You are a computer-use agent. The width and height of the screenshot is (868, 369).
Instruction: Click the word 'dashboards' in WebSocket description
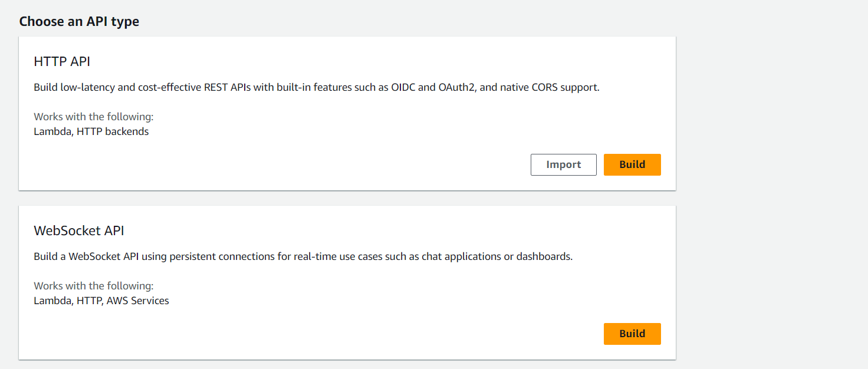544,257
